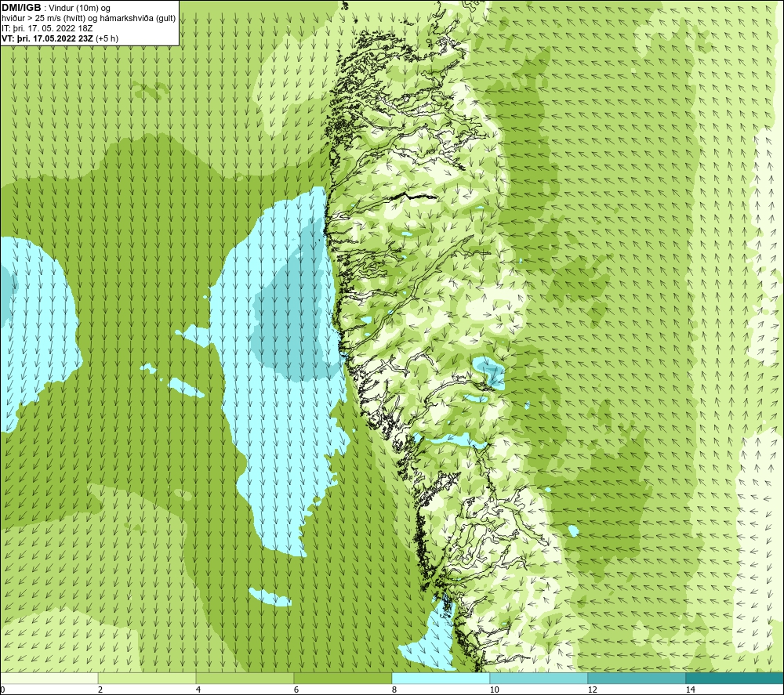Click the scale label '12'
The height and width of the screenshot is (695, 784).
pos(592,690)
